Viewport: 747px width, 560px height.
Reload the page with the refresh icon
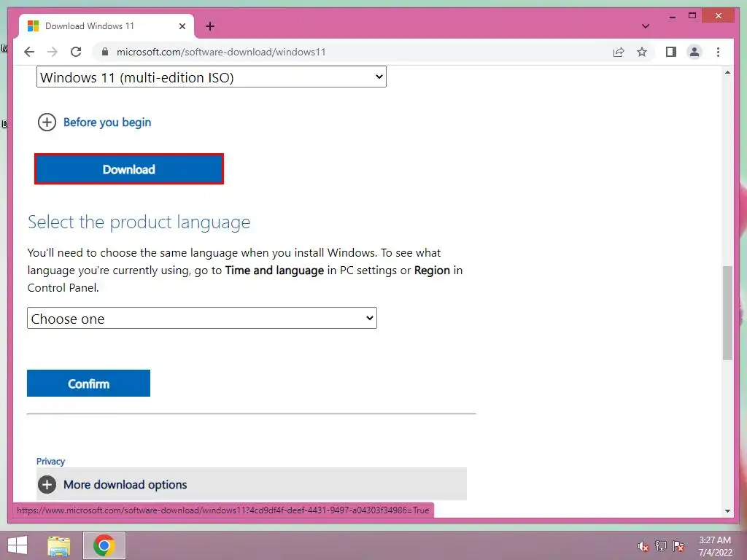76,52
